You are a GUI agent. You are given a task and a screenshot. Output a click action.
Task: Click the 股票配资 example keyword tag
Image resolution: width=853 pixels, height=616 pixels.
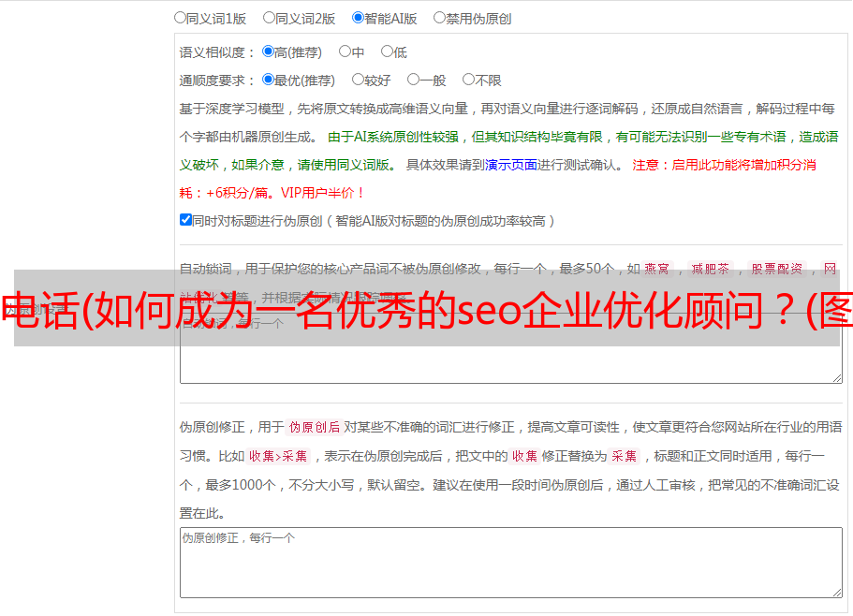point(776,268)
